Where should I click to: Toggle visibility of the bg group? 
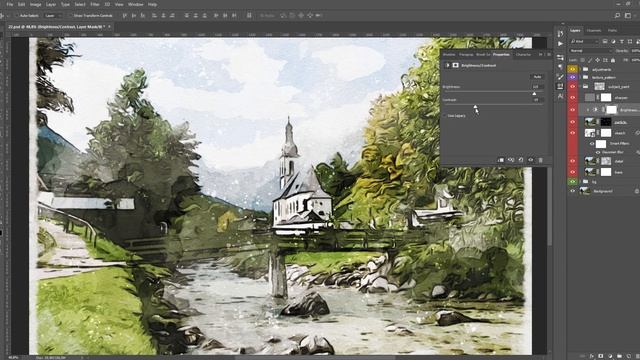(573, 181)
